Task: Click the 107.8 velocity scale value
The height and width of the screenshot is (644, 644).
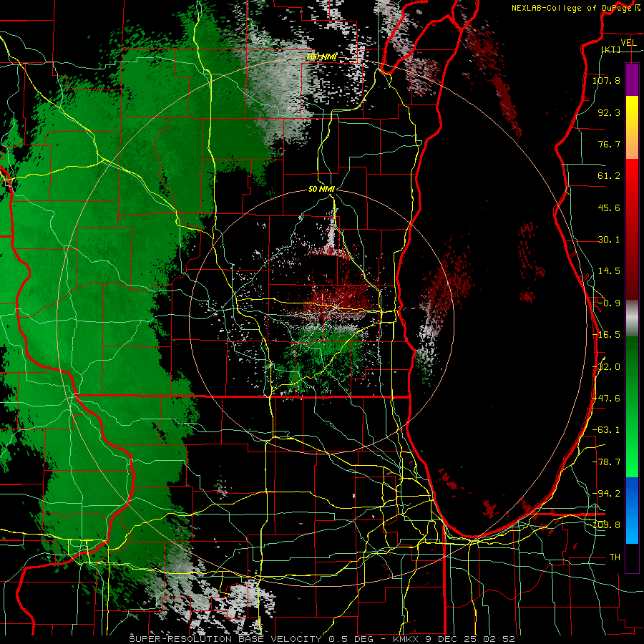Action: click(606, 80)
